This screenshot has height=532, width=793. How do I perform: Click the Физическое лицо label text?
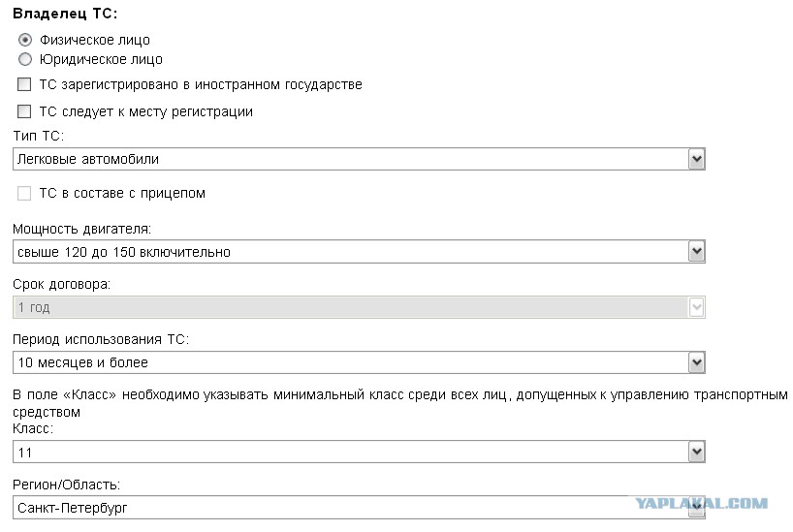tap(95, 40)
